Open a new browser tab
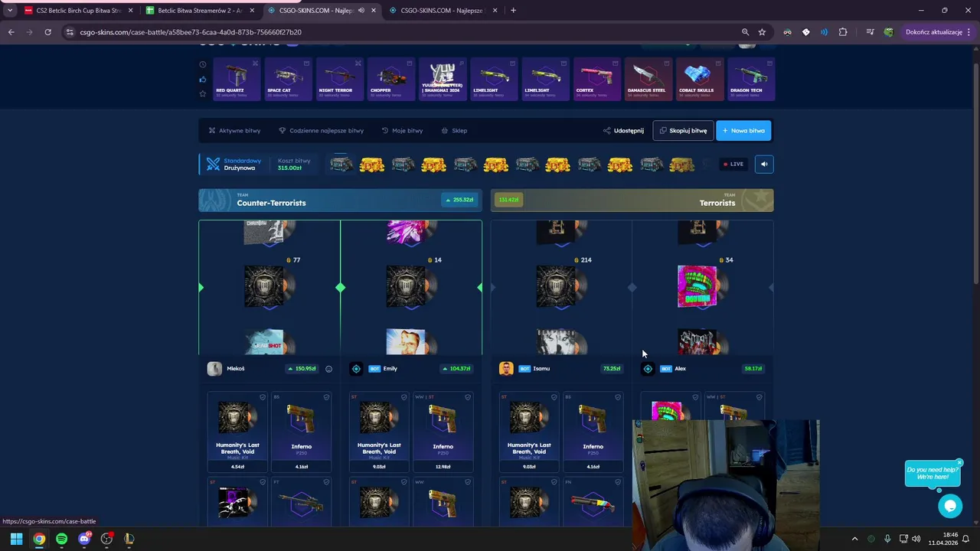 click(513, 11)
